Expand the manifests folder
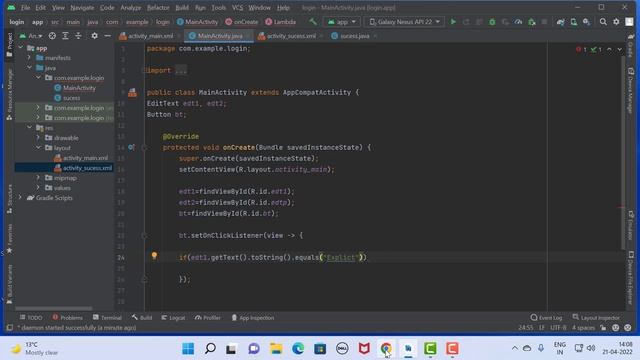640x360 pixels. tap(29, 58)
